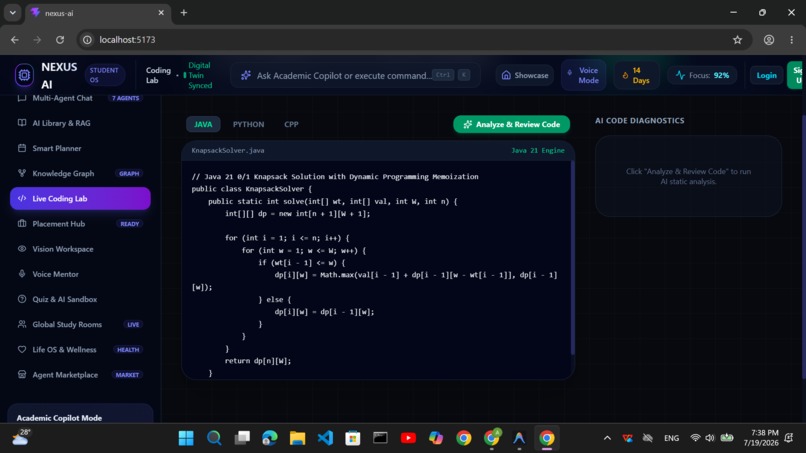The width and height of the screenshot is (806, 453).
Task: Click the Focus pulse activity icon
Action: pyautogui.click(x=680, y=75)
